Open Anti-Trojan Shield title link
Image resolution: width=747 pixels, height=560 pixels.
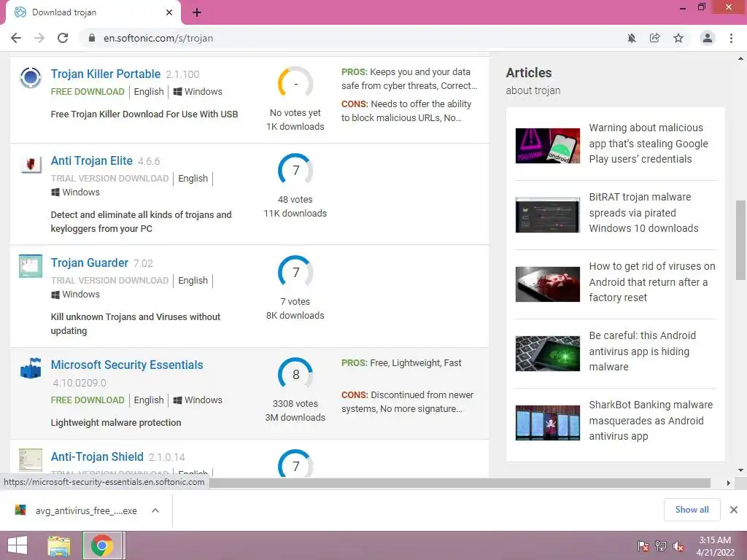point(97,456)
